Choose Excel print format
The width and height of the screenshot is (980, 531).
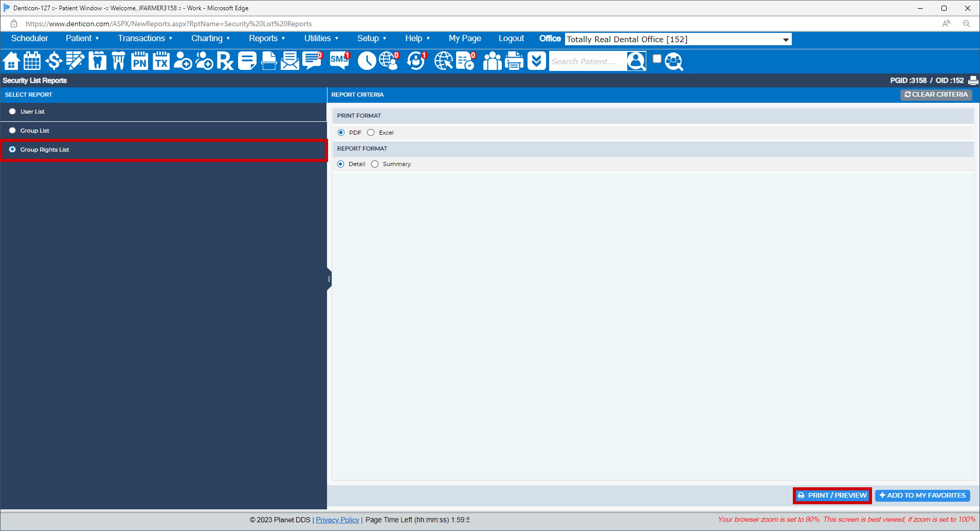click(371, 133)
